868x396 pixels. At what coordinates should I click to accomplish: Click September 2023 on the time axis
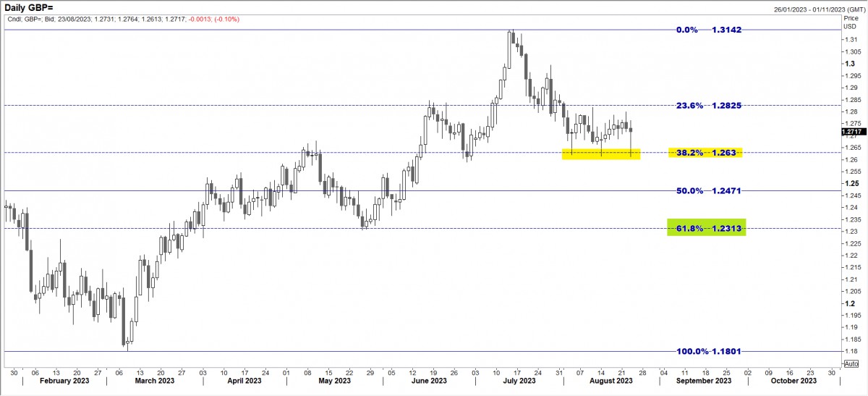(x=704, y=381)
